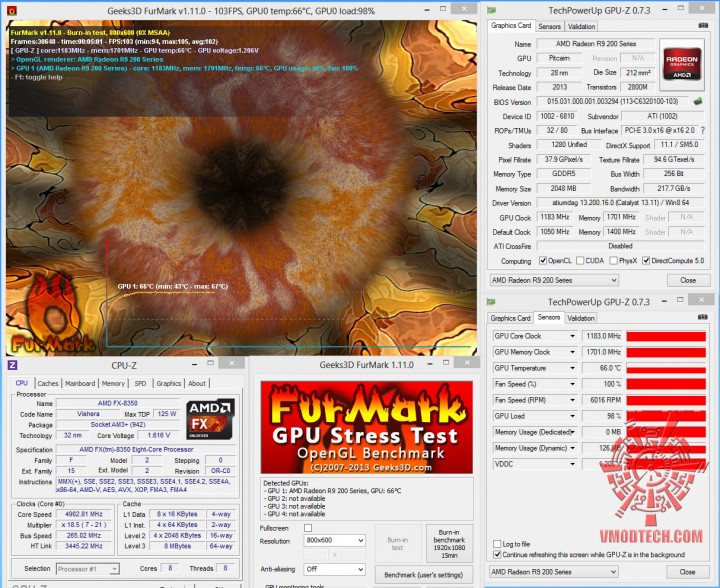Viewport: 720px width, 588px height.
Task: Switch to Sensors tab in upper GPU-Z window
Action: (x=549, y=26)
